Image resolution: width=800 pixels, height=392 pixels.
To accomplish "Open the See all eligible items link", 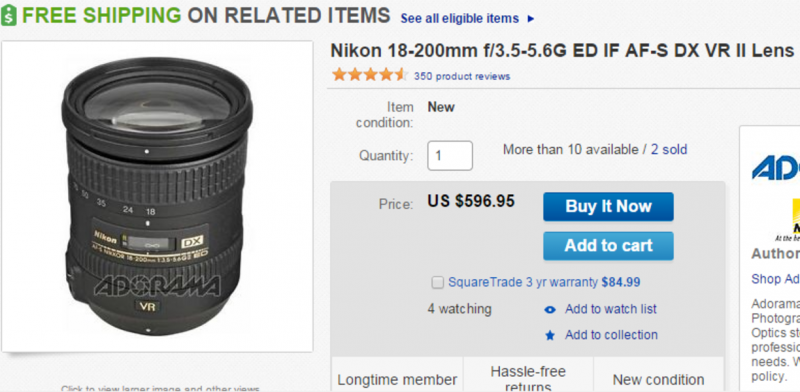I will tap(459, 19).
